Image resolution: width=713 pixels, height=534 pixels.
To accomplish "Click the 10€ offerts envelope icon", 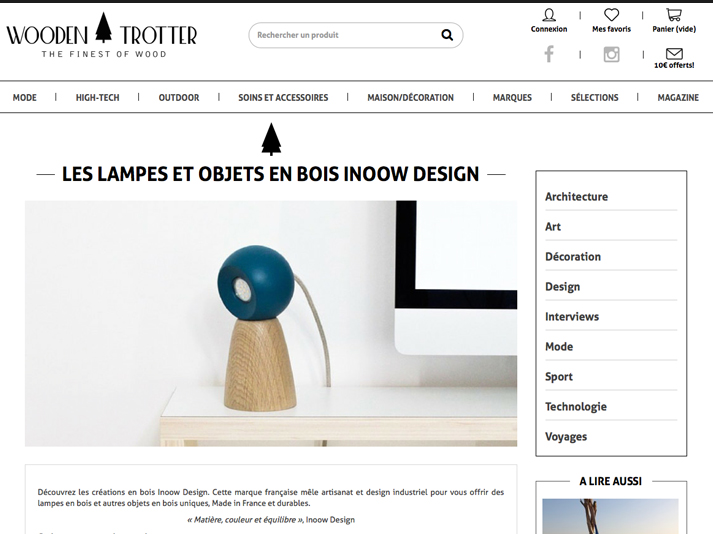I will pyautogui.click(x=674, y=54).
